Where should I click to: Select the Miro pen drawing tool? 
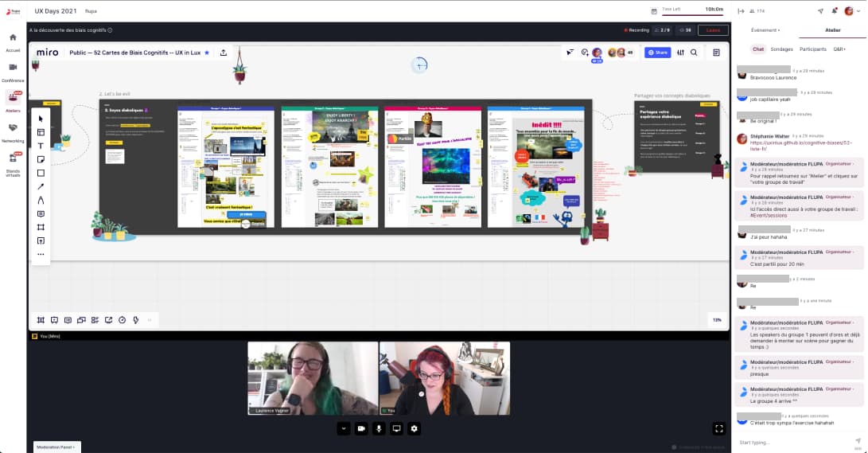coord(41,200)
